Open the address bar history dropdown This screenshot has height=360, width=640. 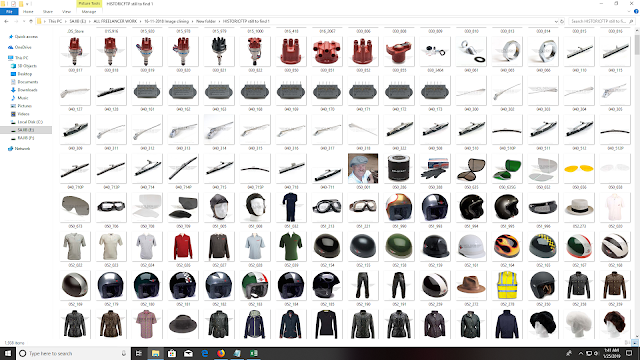(x=556, y=21)
